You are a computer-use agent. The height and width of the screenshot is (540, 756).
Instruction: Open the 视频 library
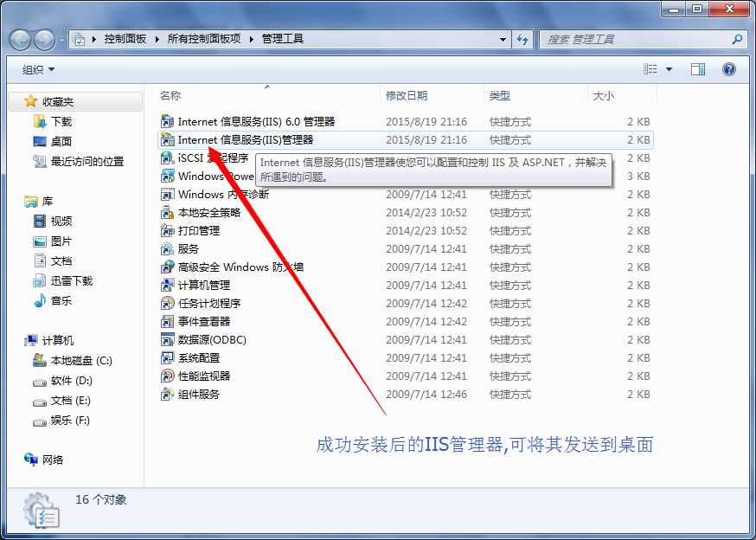pos(61,221)
